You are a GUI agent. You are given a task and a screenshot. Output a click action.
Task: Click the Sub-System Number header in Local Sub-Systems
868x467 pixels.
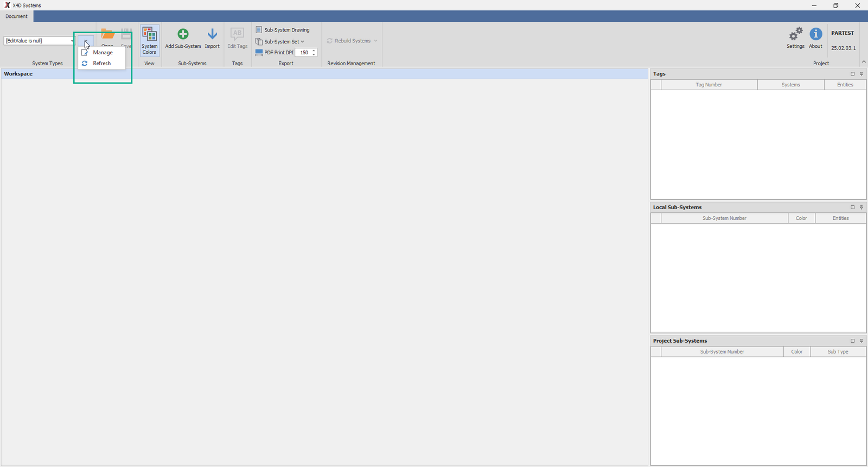click(724, 218)
